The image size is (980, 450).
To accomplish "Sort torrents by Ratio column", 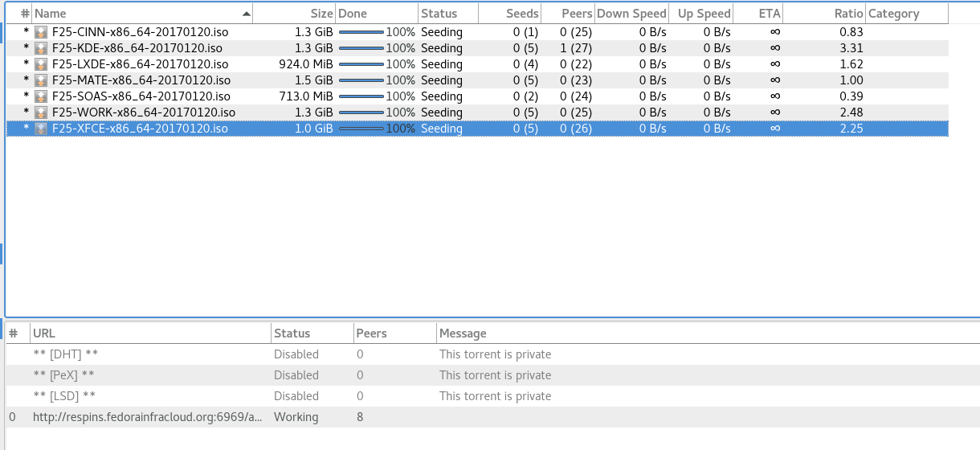I will (824, 14).
